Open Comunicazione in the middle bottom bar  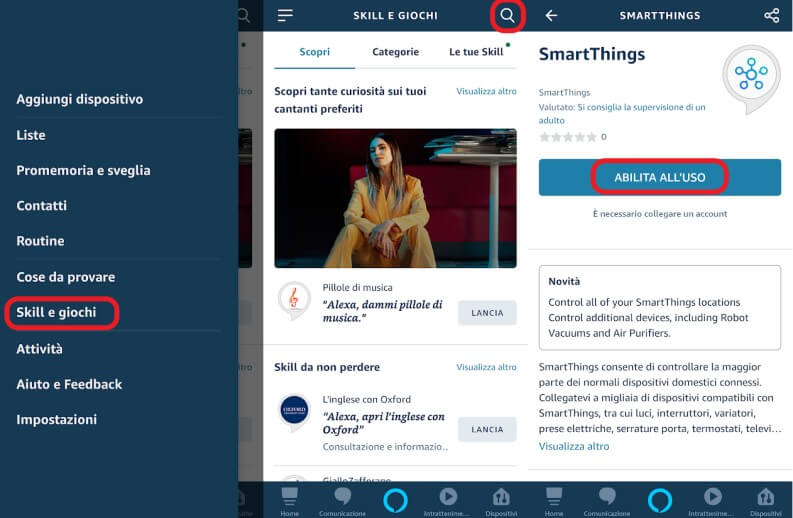342,502
